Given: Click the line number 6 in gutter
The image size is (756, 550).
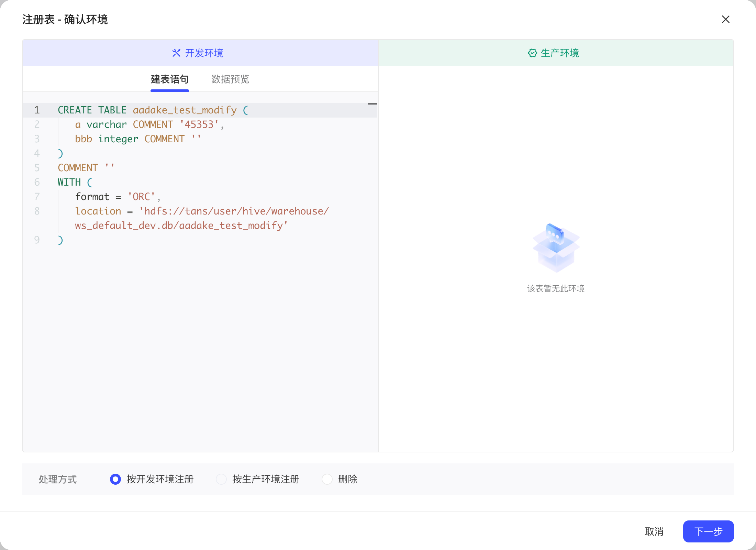Looking at the screenshot, I should click(37, 182).
